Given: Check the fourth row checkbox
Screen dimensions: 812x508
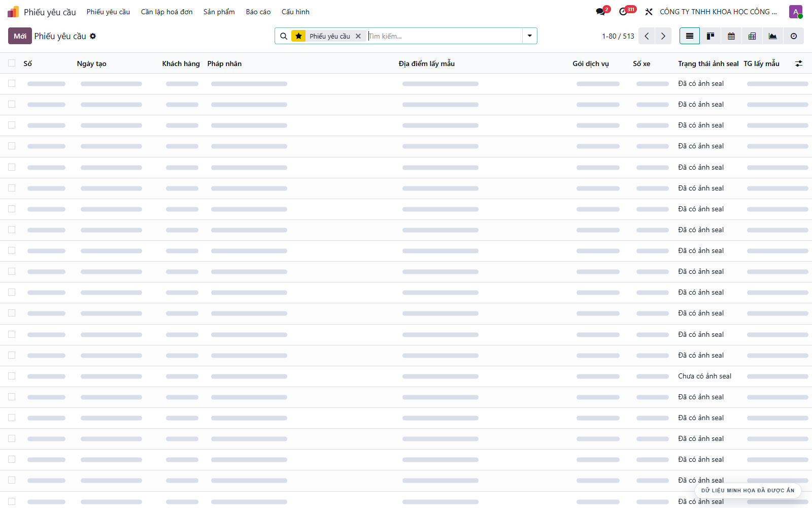Looking at the screenshot, I should pos(12,146).
